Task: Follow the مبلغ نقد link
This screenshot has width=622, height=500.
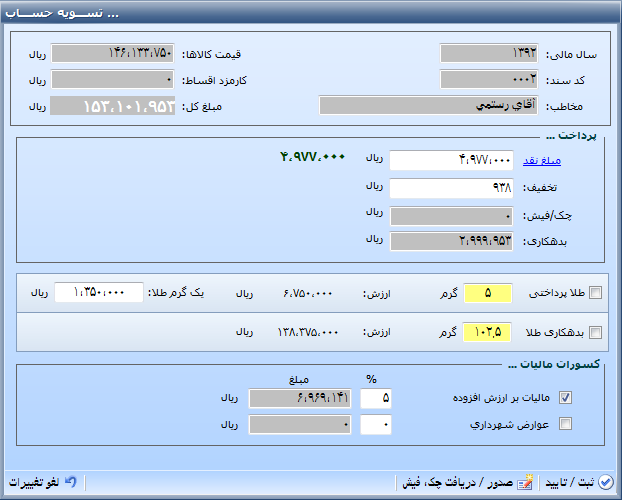Action: 543,160
